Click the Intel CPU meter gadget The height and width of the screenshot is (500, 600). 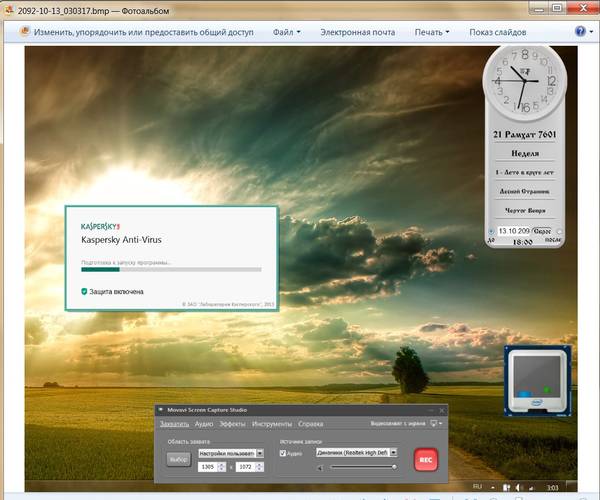(539, 382)
